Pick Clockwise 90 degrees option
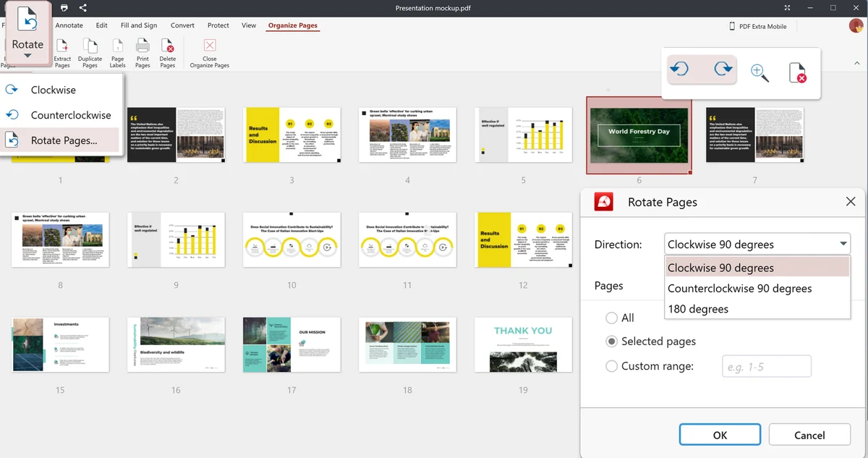Screen dimensions: 868x458 (757, 268)
